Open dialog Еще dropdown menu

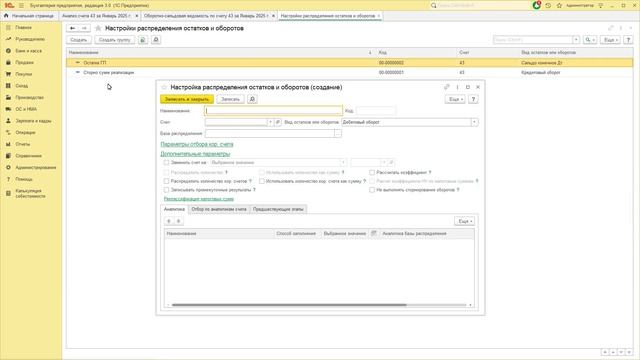(455, 99)
